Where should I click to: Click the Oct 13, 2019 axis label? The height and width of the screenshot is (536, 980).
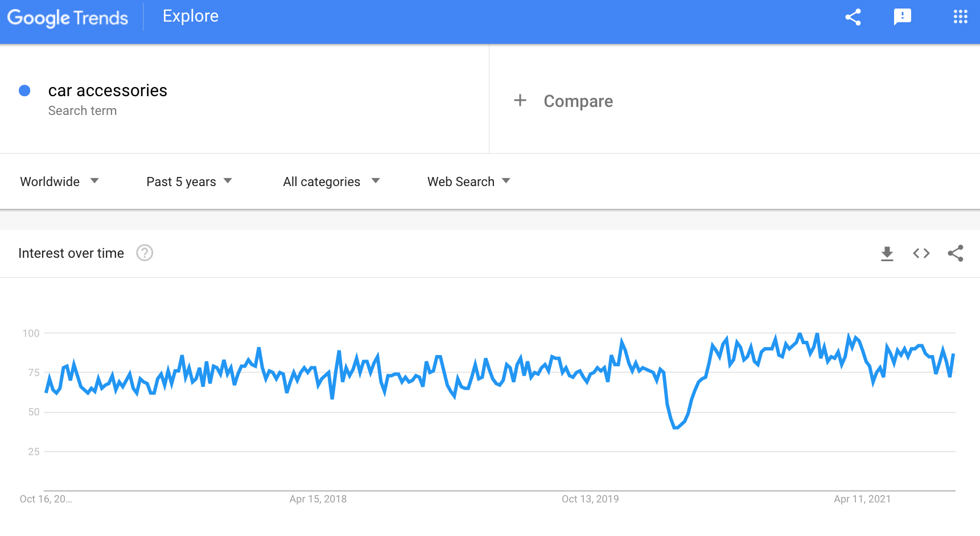tap(590, 499)
